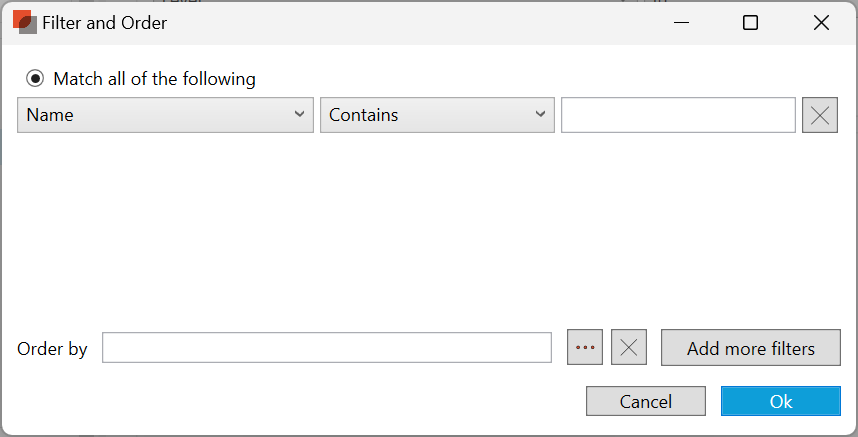Click the 'Match all of the following' label
858x437 pixels.
154,78
